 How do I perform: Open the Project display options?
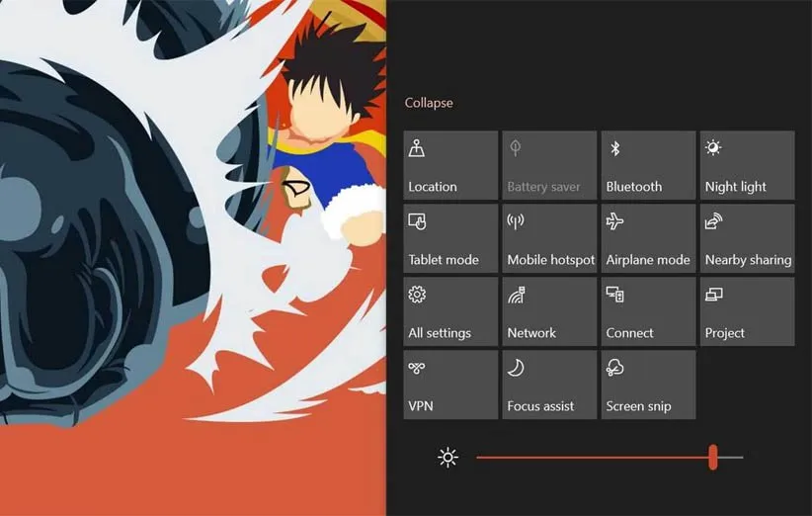747,311
